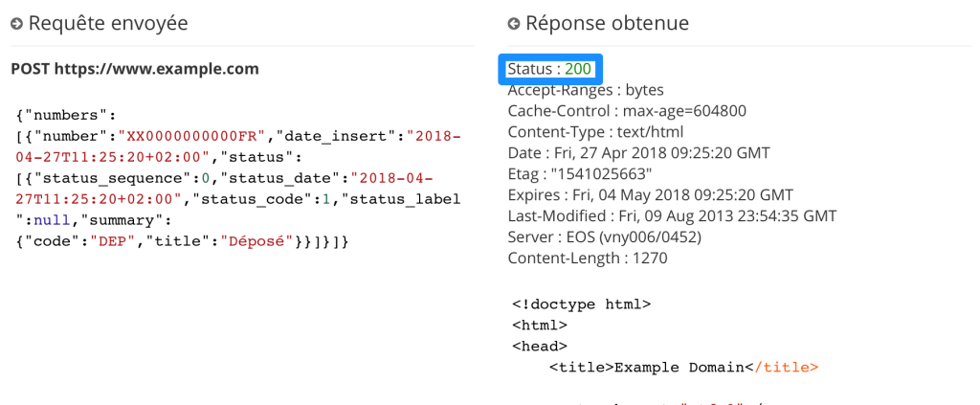Select the highlighted Status : 200 line

[549, 69]
